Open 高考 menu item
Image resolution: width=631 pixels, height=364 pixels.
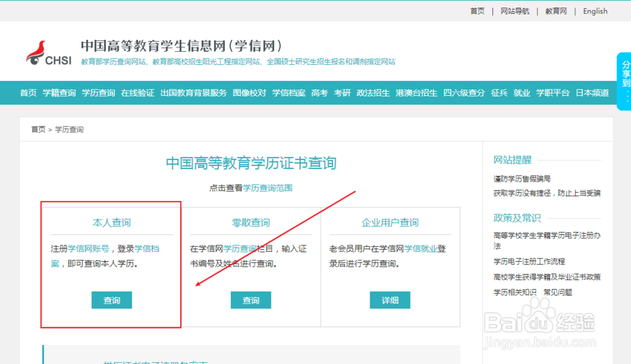tap(319, 93)
